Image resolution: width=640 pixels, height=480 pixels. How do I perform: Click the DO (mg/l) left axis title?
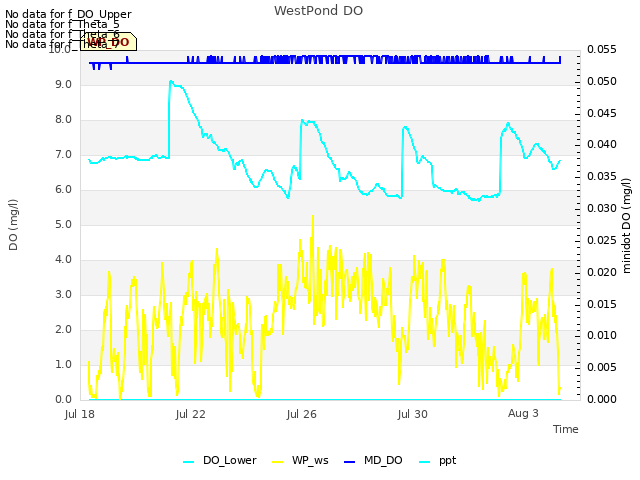point(13,225)
